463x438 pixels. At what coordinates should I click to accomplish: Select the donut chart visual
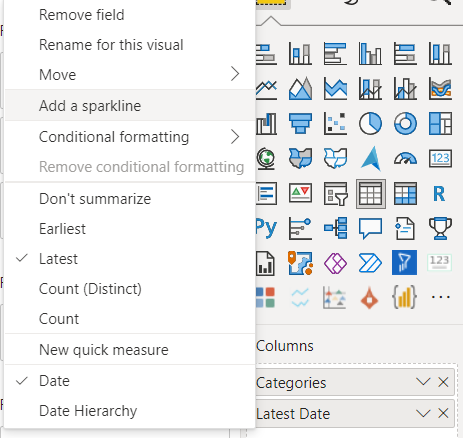[x=405, y=123]
